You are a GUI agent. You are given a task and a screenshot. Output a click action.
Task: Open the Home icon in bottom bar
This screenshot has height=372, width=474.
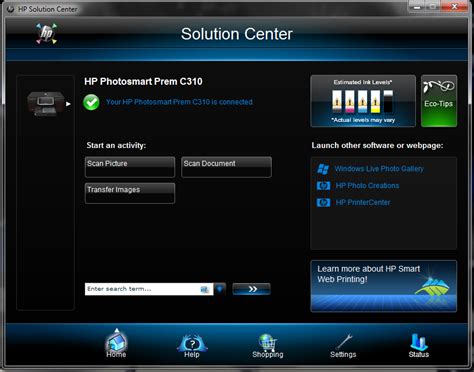tap(116, 342)
